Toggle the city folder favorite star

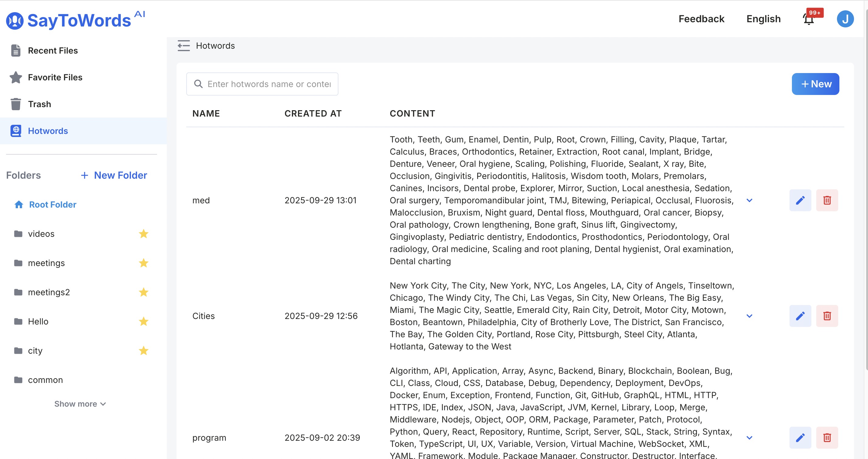click(144, 350)
